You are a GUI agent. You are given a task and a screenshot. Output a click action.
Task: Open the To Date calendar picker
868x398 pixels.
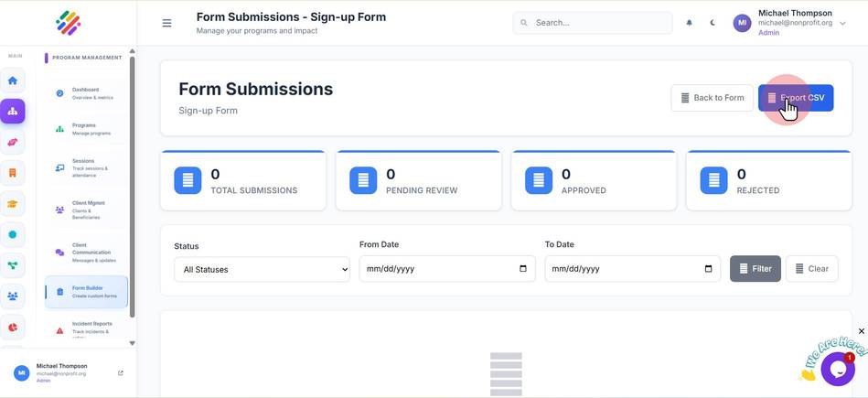(x=709, y=269)
